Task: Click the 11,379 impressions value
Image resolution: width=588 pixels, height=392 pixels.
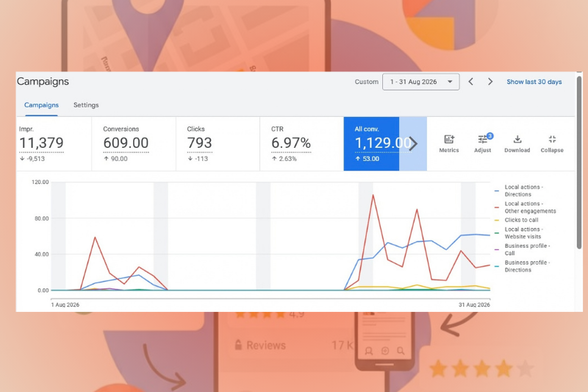Action: click(41, 143)
